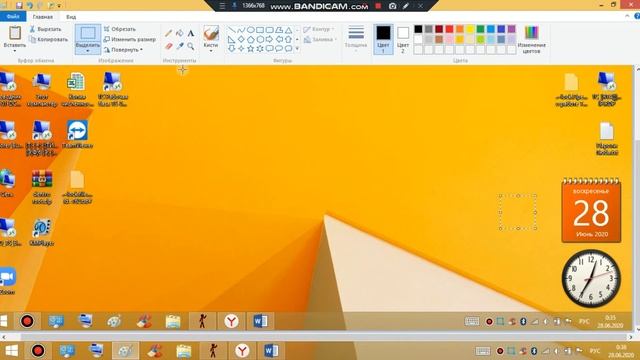
Task: Switch to the Вид ribbon tab
Action: 71,17
